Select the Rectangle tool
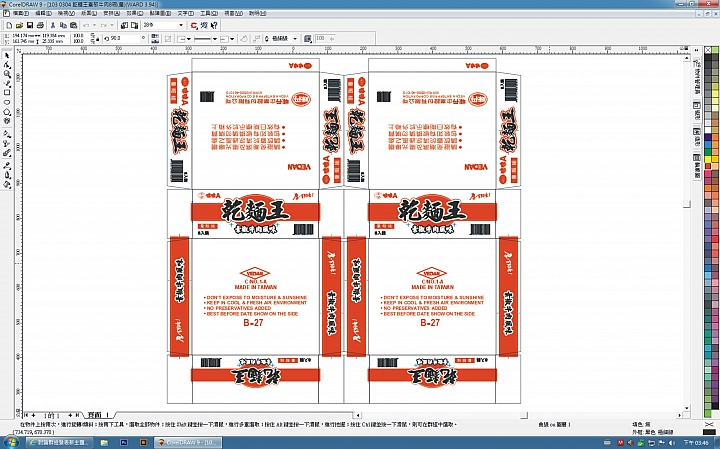Image resolution: width=720 pixels, height=449 pixels. [7, 93]
